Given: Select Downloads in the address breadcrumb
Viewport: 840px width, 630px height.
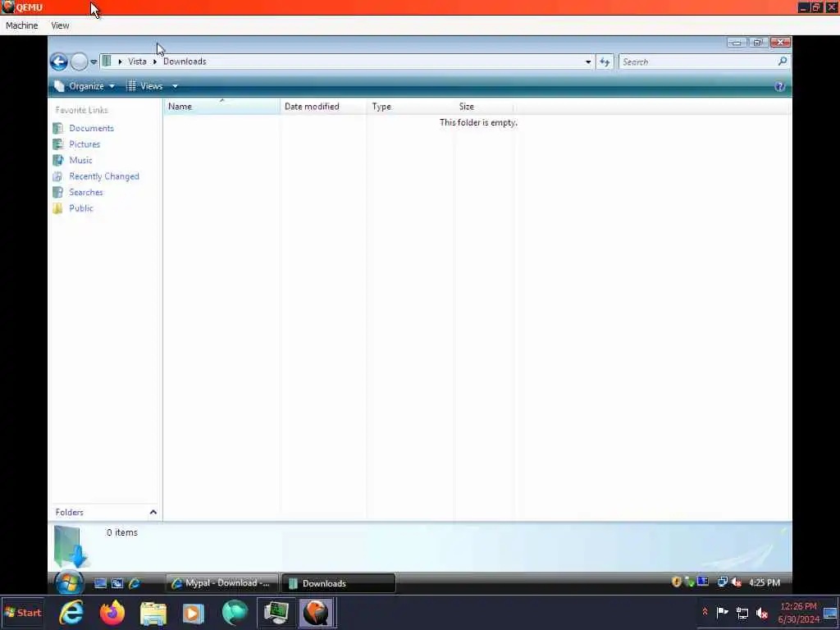Looking at the screenshot, I should 185,62.
